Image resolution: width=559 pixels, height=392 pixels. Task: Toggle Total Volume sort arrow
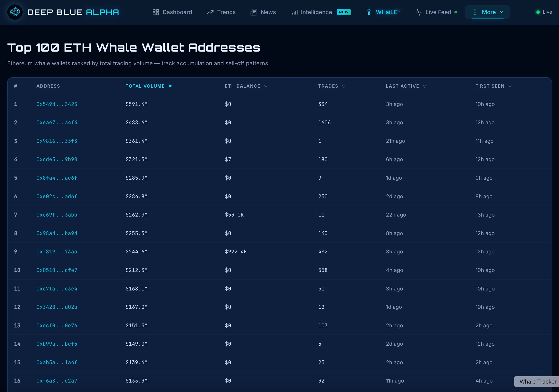click(x=170, y=86)
